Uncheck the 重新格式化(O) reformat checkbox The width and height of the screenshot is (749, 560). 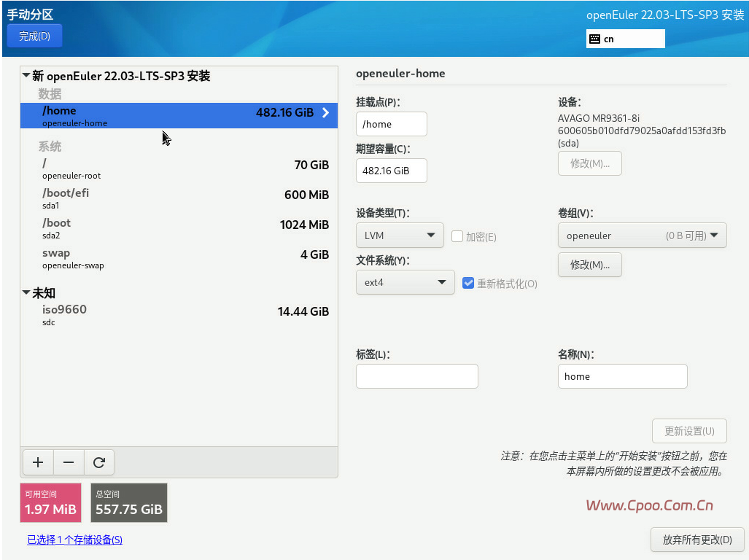pos(468,283)
